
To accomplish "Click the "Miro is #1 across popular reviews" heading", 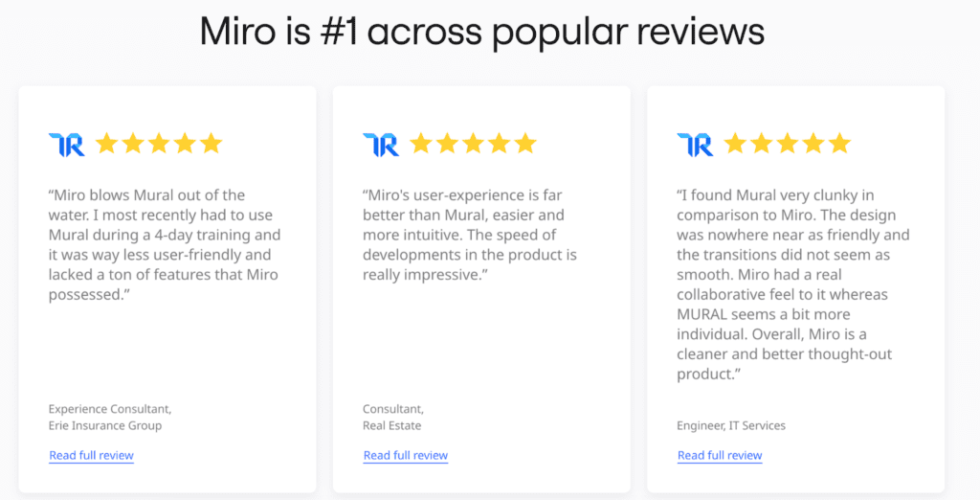I will click(x=482, y=32).
